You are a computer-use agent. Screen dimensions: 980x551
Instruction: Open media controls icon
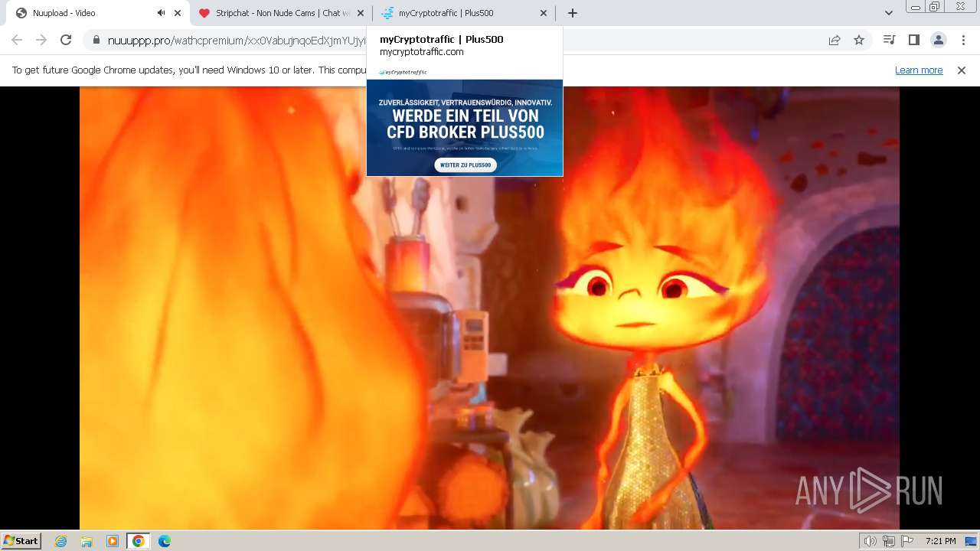point(889,40)
